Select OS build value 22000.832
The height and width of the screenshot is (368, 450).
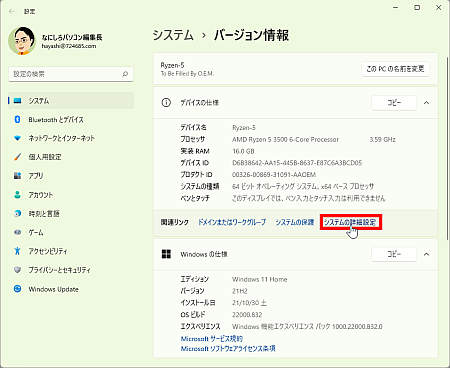tap(247, 314)
